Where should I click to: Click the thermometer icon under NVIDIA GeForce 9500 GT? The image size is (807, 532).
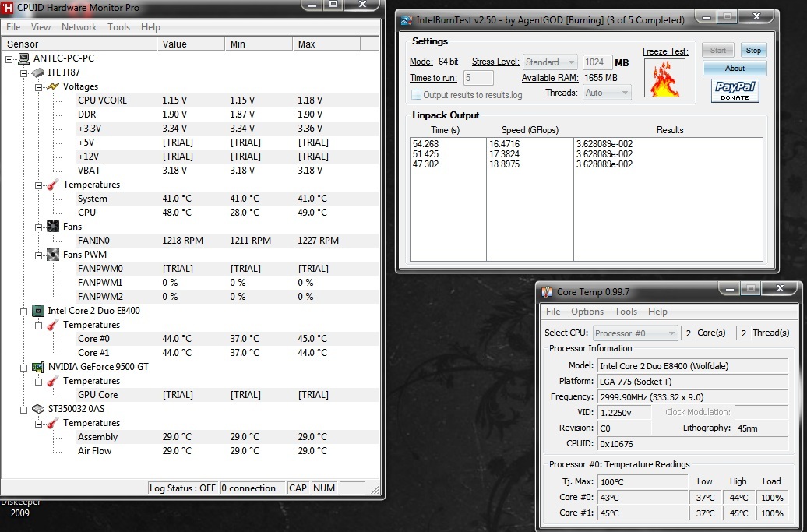coord(53,381)
